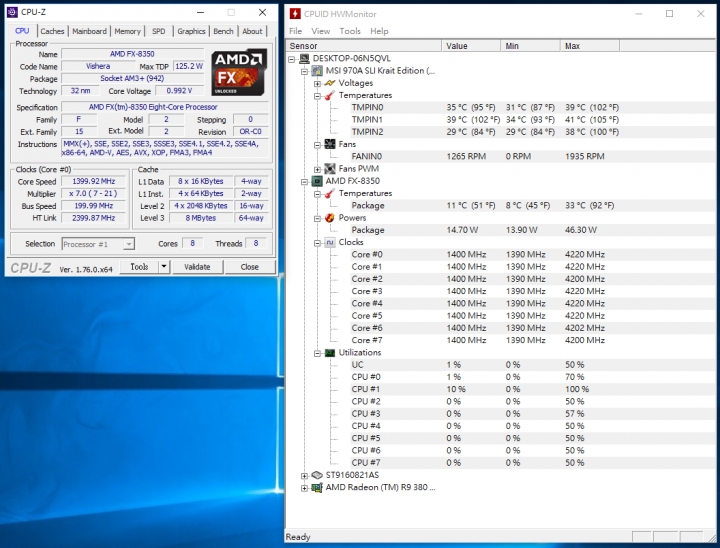Screen dimensions: 720x548
Task: Expand the Fans PWM node
Action: (317, 169)
